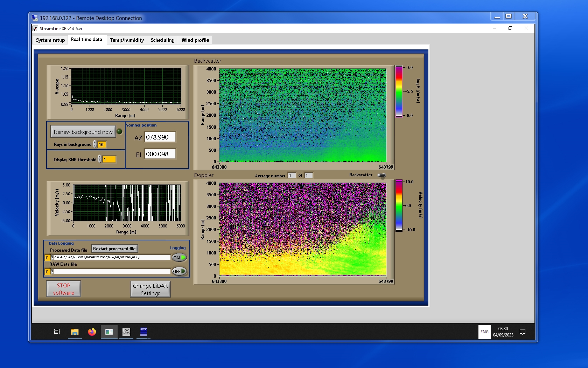Open the blue striped taskbar application icon
The width and height of the screenshot is (588, 368).
pyautogui.click(x=143, y=332)
